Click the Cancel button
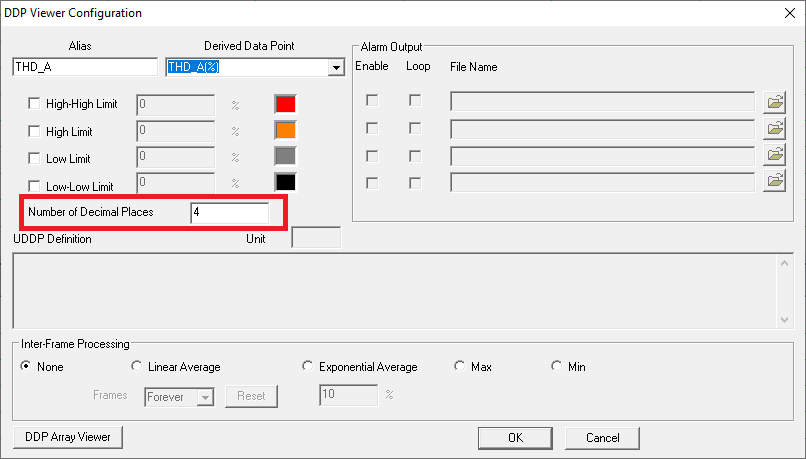Screen dimensions: 806x459 click(x=602, y=438)
